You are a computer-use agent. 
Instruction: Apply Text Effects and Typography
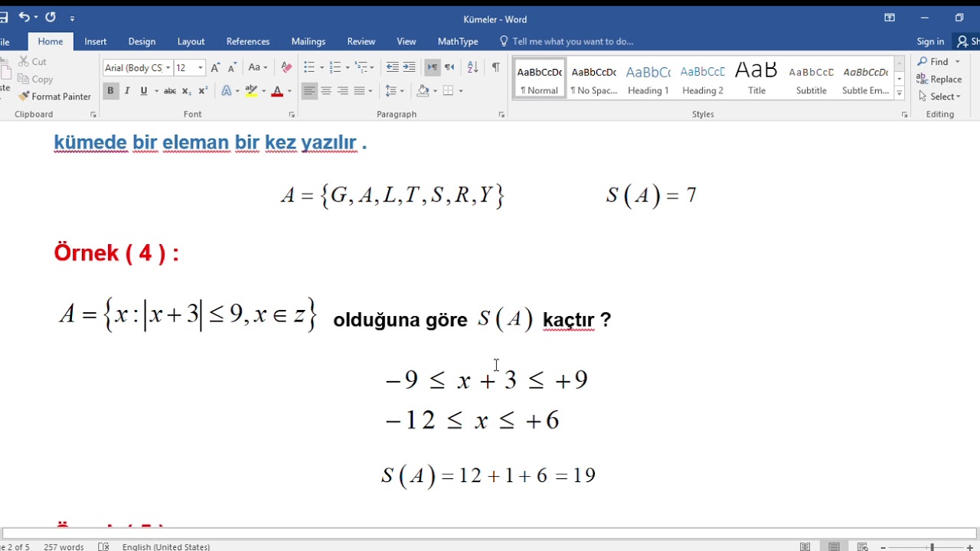pyautogui.click(x=227, y=90)
